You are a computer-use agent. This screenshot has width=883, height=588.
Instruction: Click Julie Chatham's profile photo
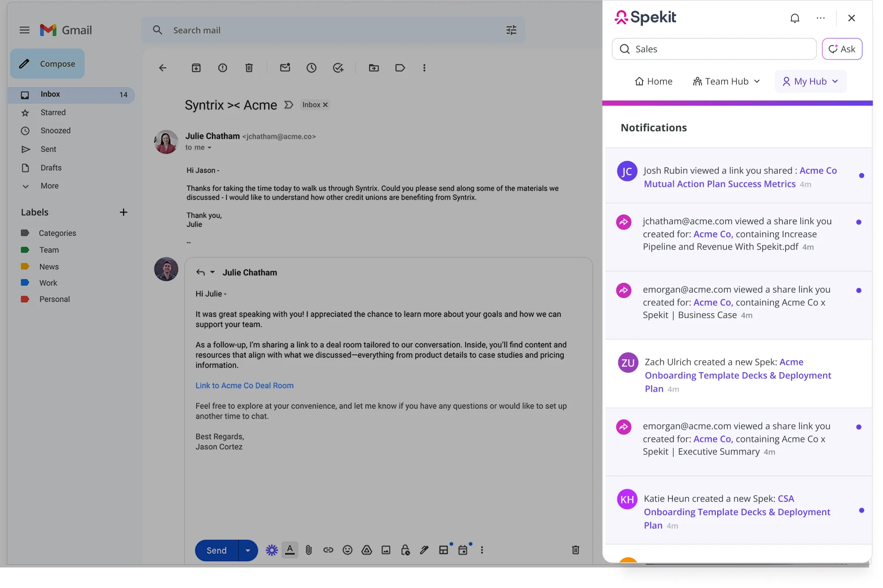point(166,142)
